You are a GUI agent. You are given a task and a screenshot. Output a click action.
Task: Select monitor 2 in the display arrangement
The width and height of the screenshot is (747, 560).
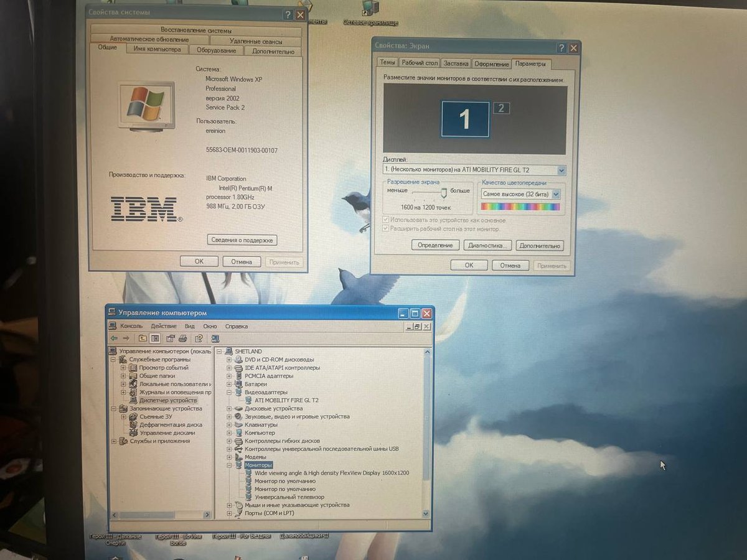[501, 108]
